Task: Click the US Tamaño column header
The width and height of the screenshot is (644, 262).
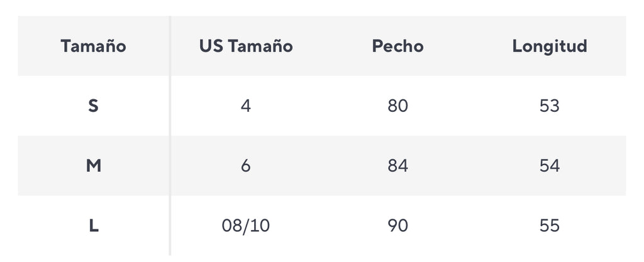Action: [246, 46]
